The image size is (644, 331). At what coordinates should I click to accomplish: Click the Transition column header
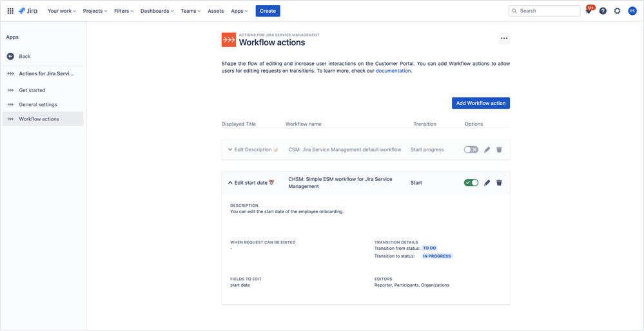425,124
